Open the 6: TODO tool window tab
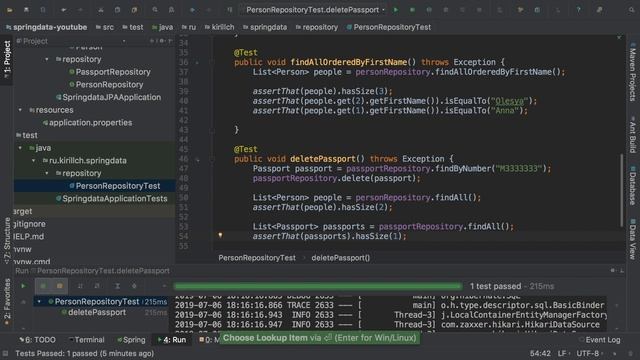 click(37, 340)
